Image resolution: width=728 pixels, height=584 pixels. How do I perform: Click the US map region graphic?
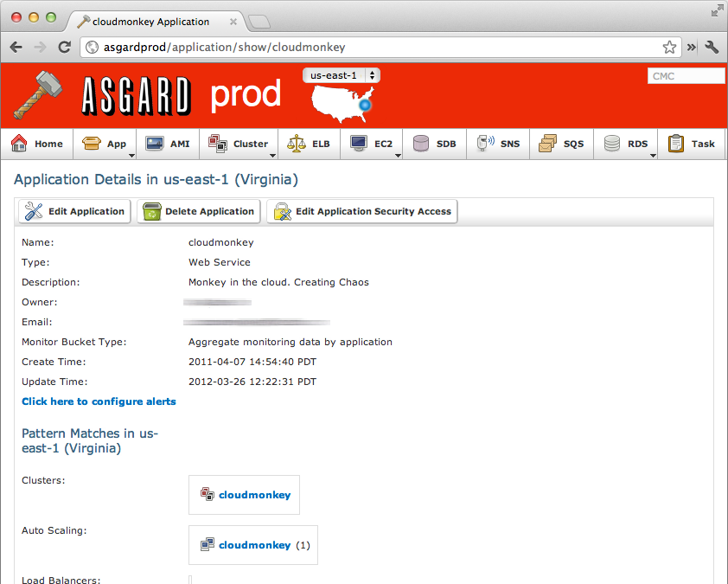[x=342, y=104]
